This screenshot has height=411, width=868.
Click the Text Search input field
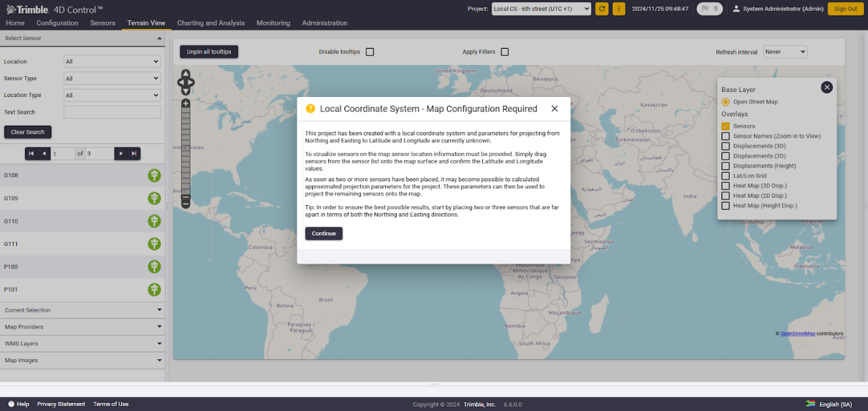tap(112, 113)
